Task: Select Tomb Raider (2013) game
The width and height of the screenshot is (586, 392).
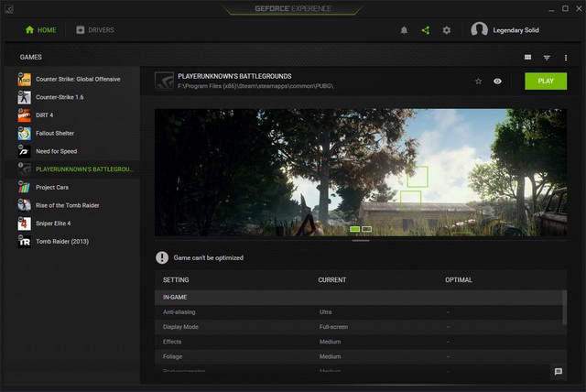Action: point(73,242)
